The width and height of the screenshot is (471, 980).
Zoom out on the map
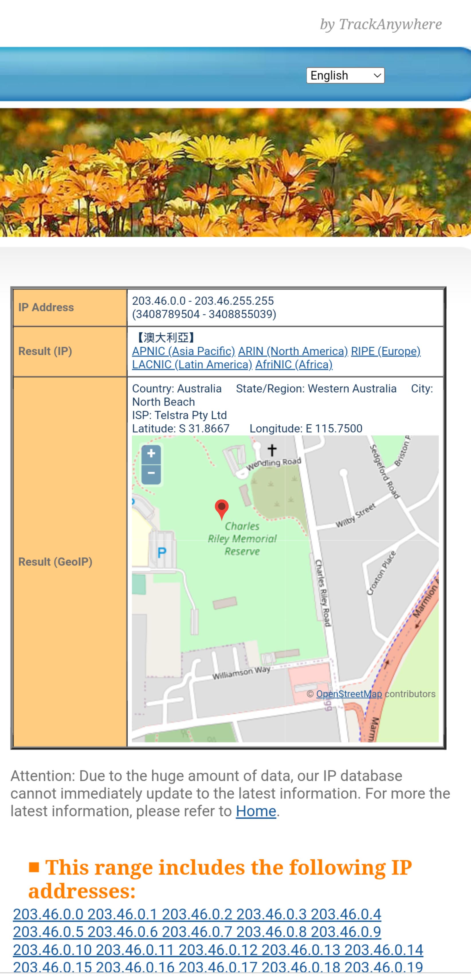(x=151, y=474)
